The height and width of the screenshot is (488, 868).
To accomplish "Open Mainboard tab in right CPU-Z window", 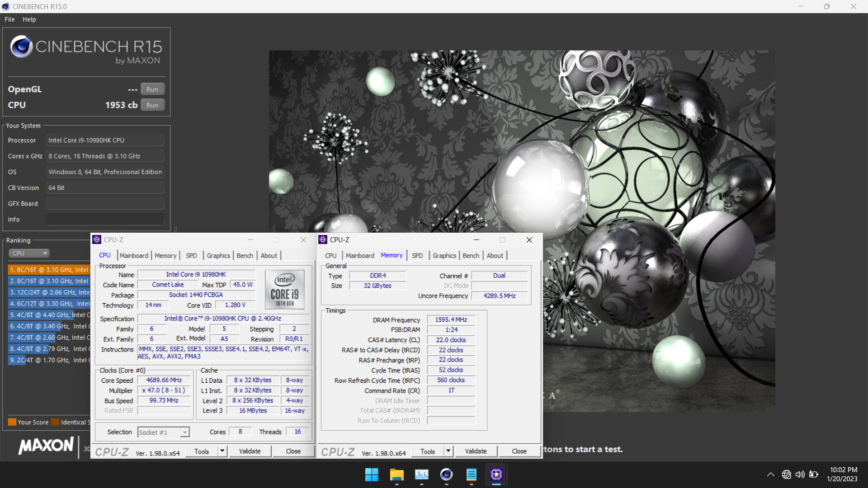I will pyautogui.click(x=360, y=255).
